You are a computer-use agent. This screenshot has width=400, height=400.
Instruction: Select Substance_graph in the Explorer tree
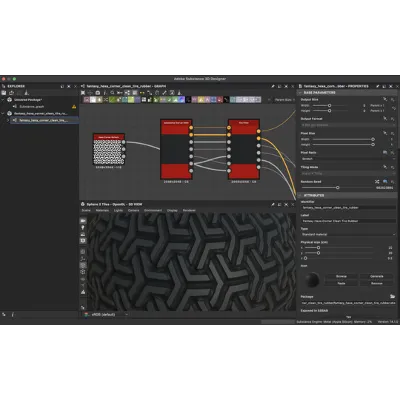pos(32,107)
